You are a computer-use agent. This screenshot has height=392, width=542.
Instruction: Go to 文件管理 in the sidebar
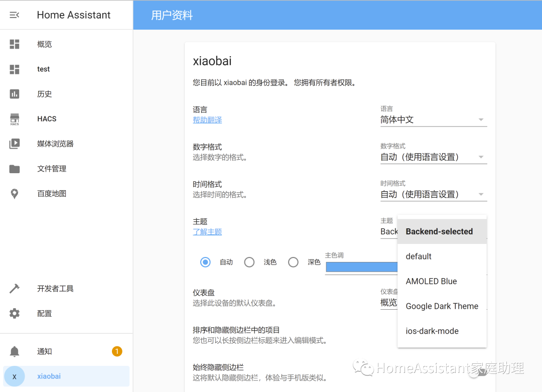(x=66, y=169)
